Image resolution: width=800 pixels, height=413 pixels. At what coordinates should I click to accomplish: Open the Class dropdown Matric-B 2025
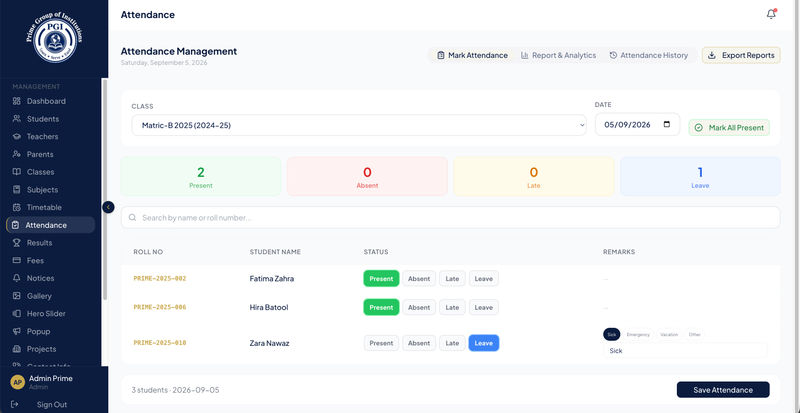pyautogui.click(x=359, y=125)
